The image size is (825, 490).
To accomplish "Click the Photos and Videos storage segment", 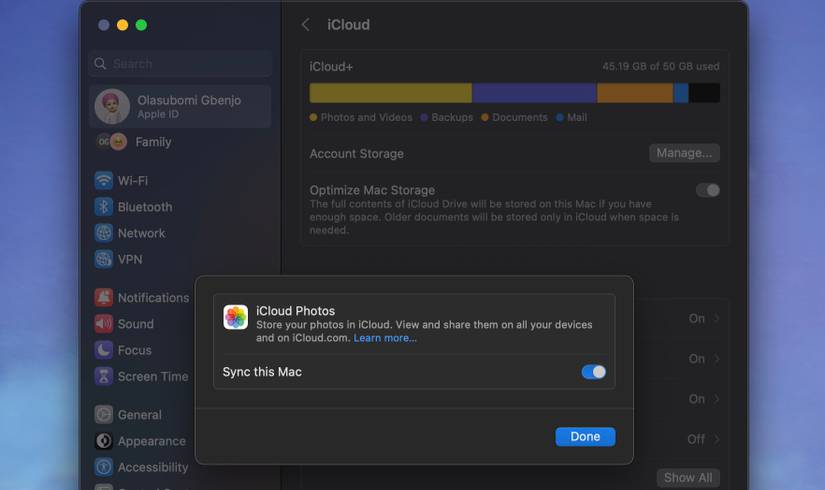I will [x=390, y=93].
